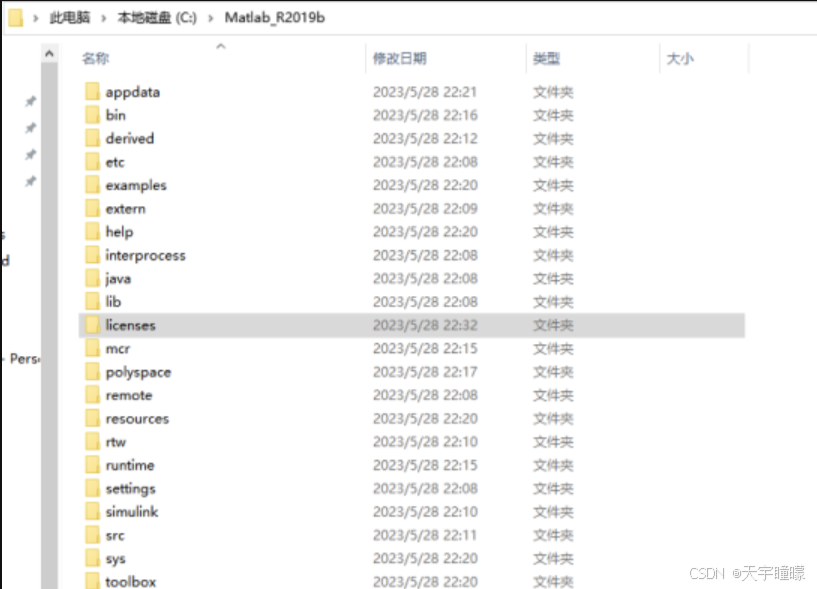The height and width of the screenshot is (589, 817).
Task: Sort by the 大小 column header
Action: [x=680, y=58]
